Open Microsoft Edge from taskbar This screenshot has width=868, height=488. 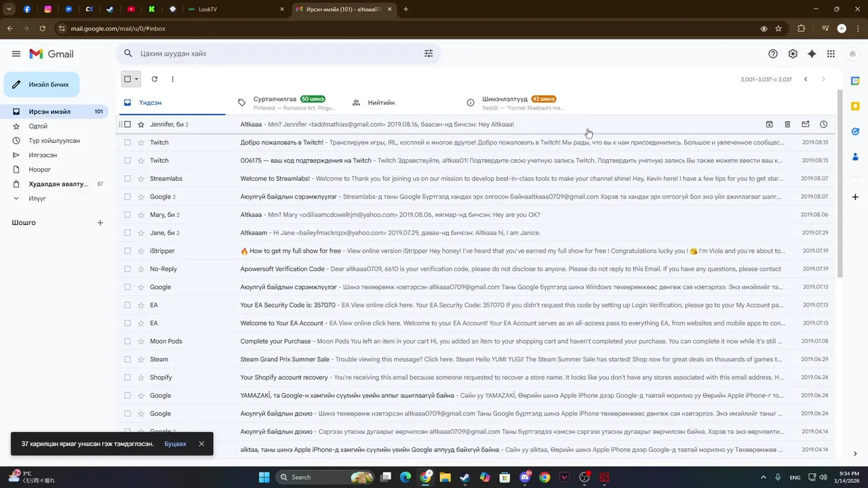(406, 477)
